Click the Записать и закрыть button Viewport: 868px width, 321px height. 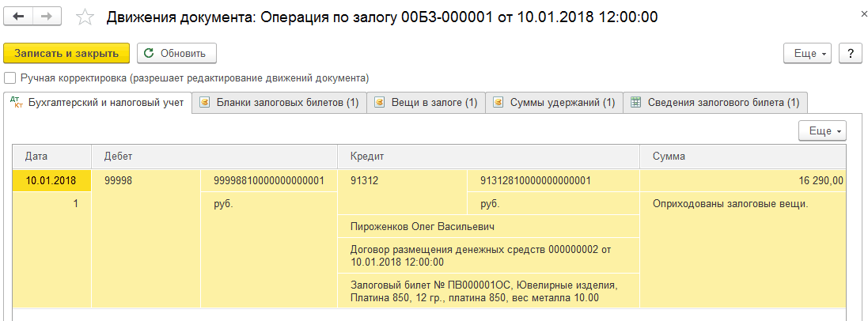coord(66,54)
